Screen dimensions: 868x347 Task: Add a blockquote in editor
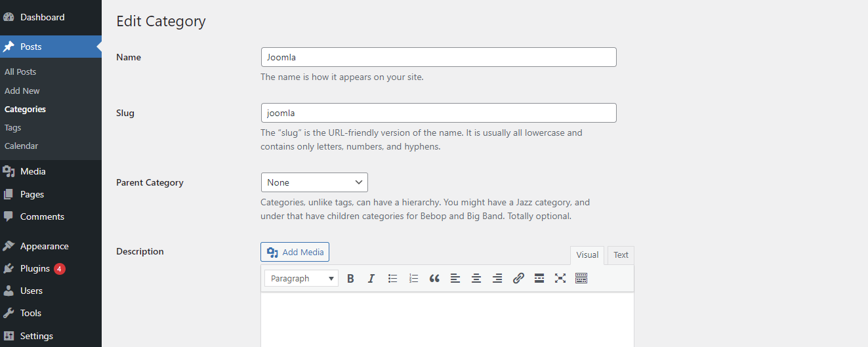point(434,278)
